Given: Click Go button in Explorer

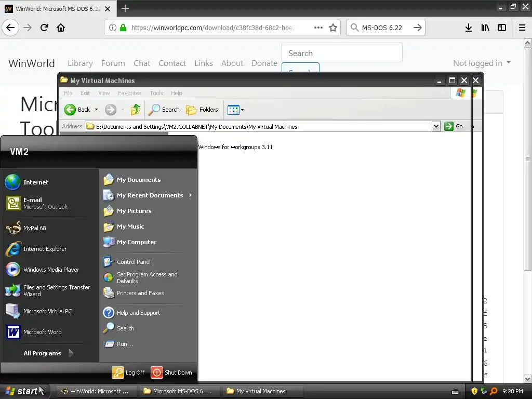Looking at the screenshot, I should tap(454, 126).
